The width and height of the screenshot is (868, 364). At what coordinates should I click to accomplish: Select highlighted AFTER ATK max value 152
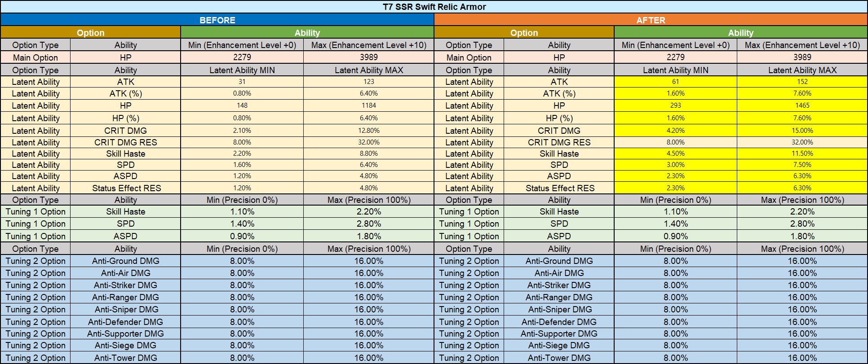[x=802, y=82]
